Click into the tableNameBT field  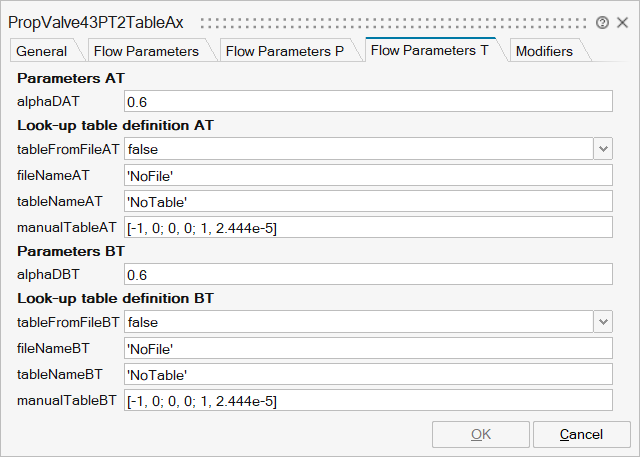coord(367,374)
